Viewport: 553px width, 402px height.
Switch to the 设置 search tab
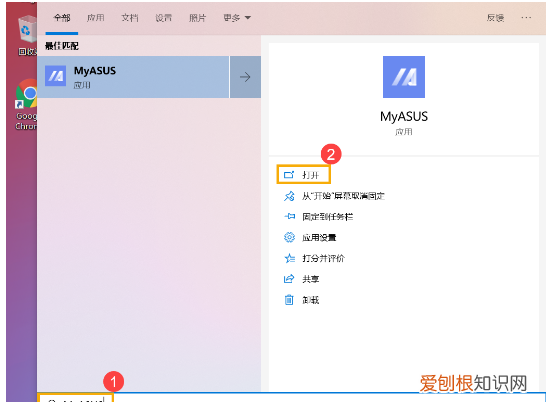pyautogui.click(x=164, y=18)
